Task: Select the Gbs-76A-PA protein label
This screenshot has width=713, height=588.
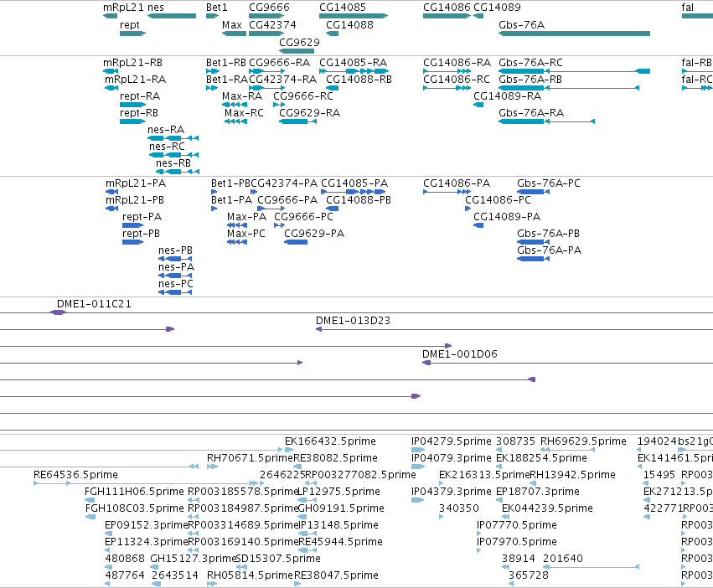Action: coord(549,250)
